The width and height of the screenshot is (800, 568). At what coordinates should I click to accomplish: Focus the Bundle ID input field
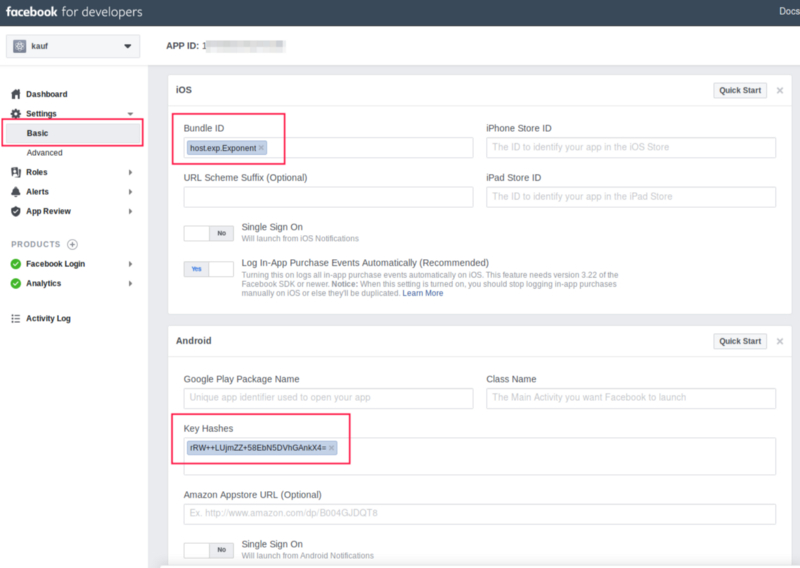[x=328, y=148]
